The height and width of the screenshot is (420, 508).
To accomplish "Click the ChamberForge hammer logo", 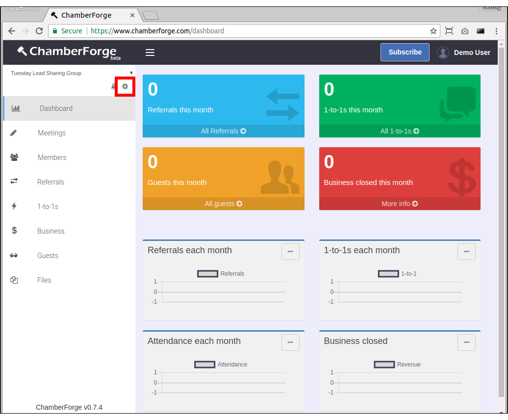I will [x=22, y=51].
